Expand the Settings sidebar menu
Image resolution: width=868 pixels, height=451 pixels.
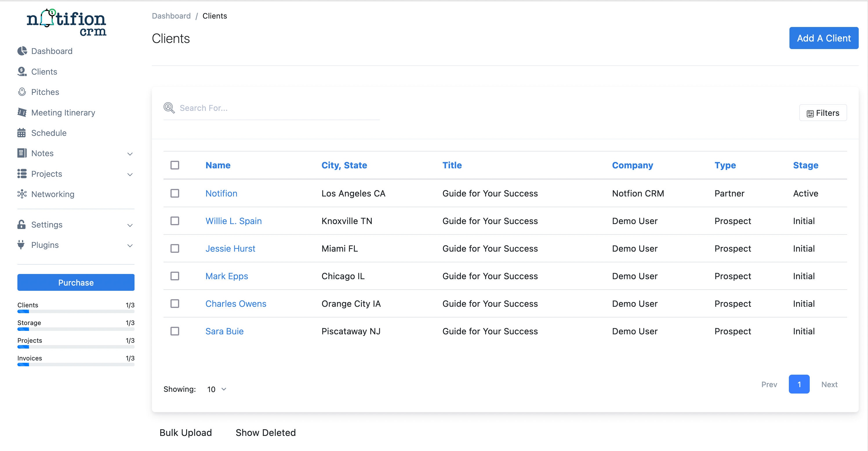pos(130,225)
